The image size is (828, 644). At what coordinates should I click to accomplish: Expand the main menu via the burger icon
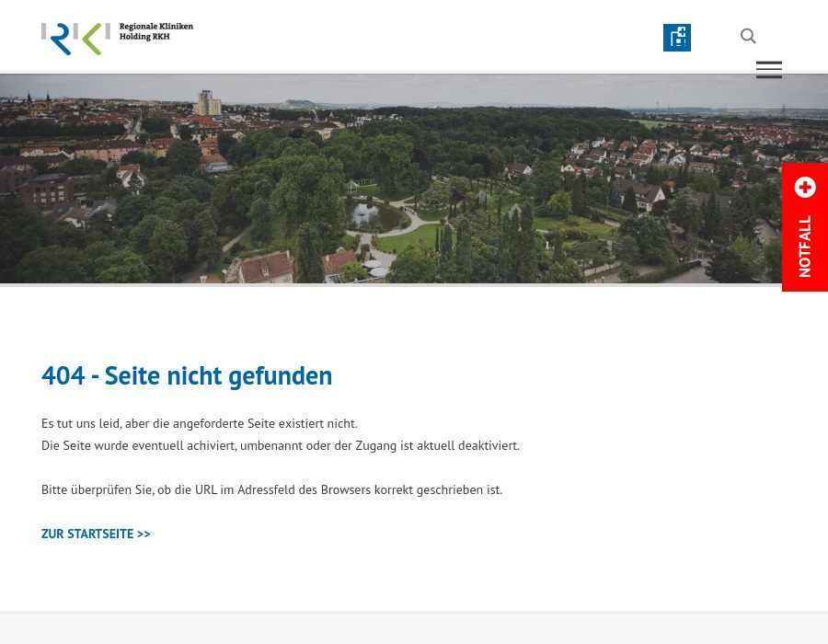769,70
